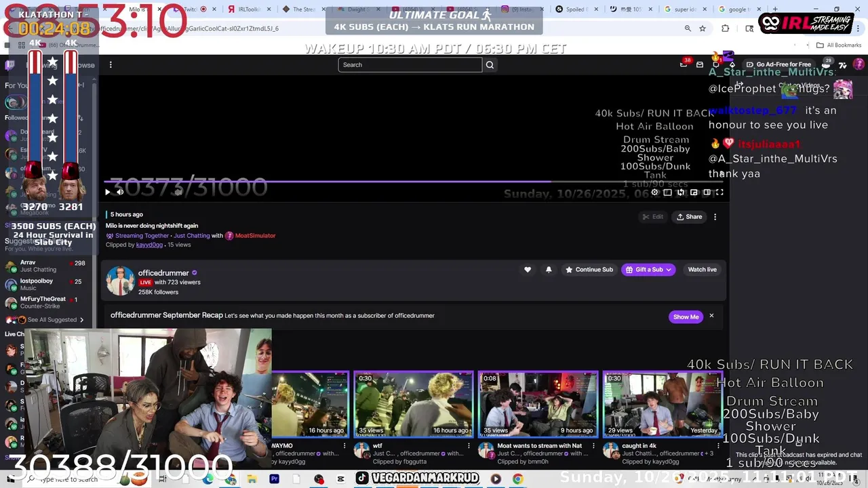Click the Share clip button
This screenshot has height=488, width=868.
point(689,217)
